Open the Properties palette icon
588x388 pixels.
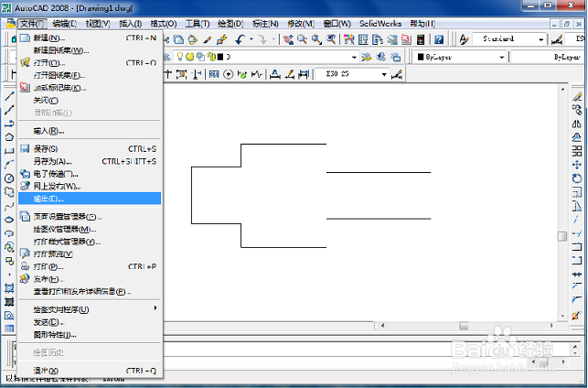coord(349,39)
